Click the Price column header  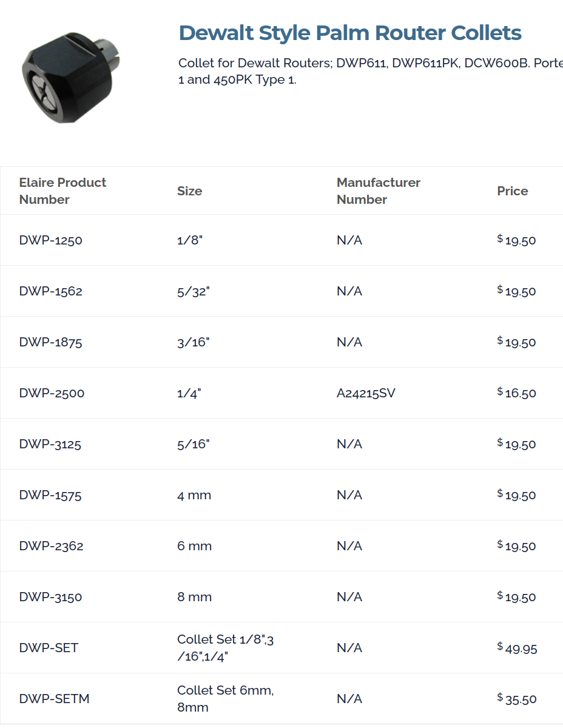(x=513, y=191)
